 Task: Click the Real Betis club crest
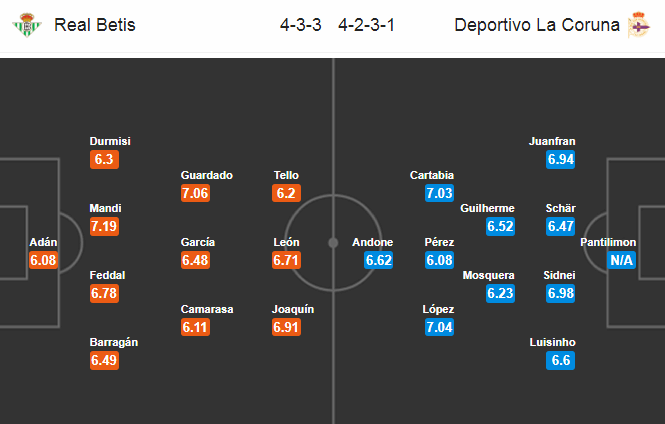[x=27, y=25]
